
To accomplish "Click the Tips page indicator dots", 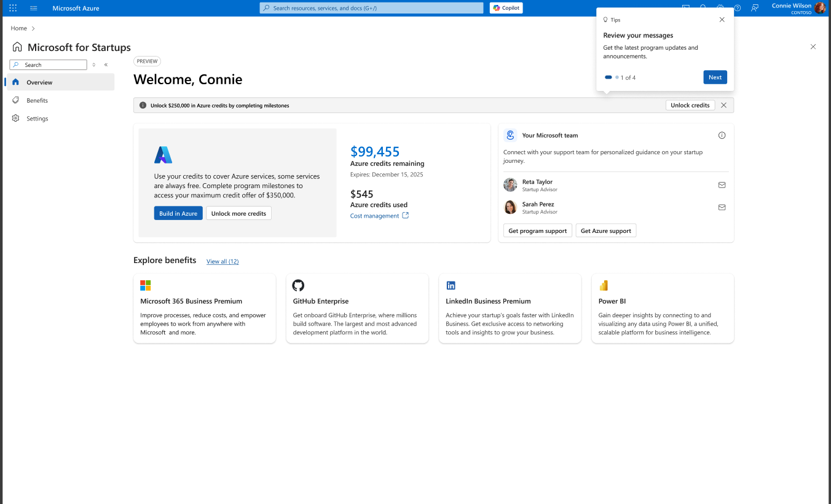I will point(612,77).
